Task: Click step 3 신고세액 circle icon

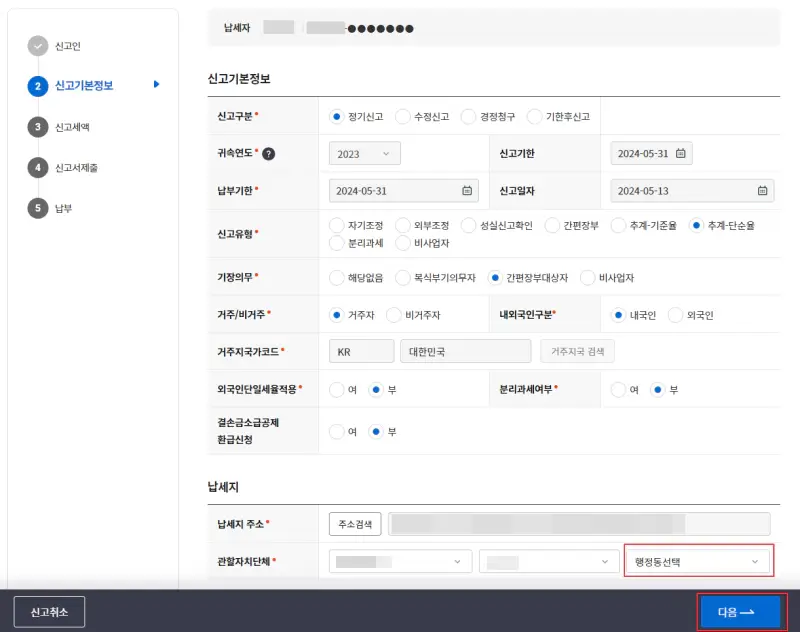Action: [x=38, y=126]
